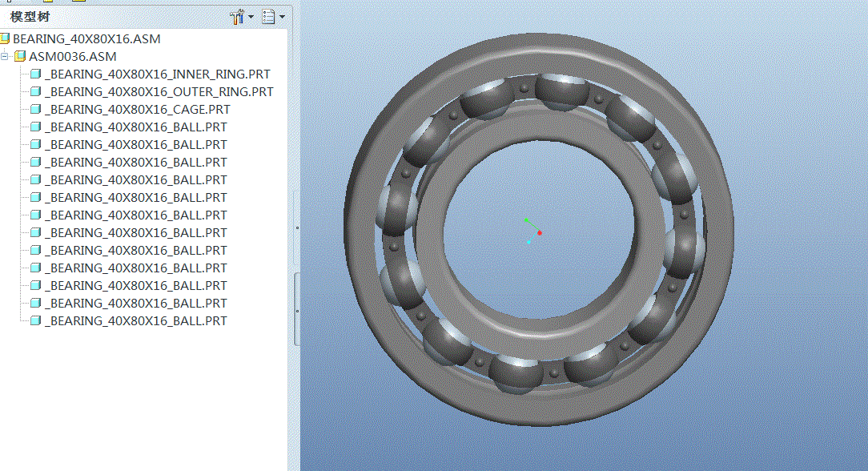Select the _BEARING_40X80X16_OUTER_RING.PRT part
This screenshot has height=471, width=868.
pos(159,92)
